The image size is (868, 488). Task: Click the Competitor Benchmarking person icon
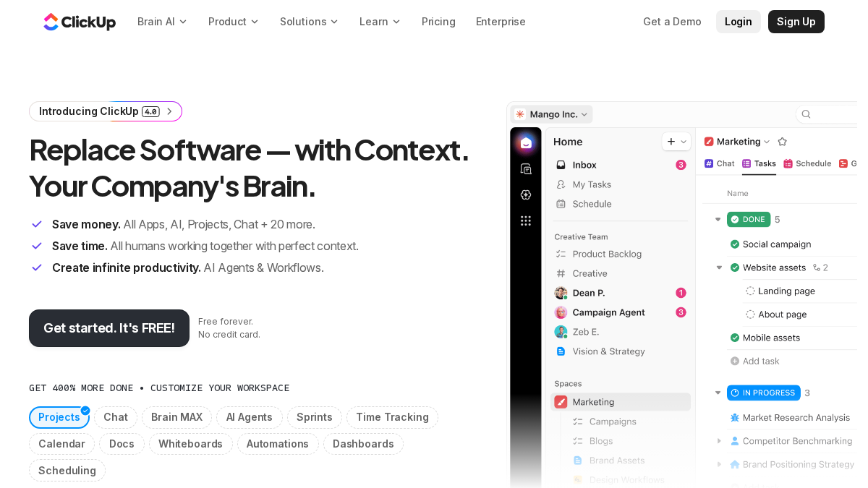[735, 440]
